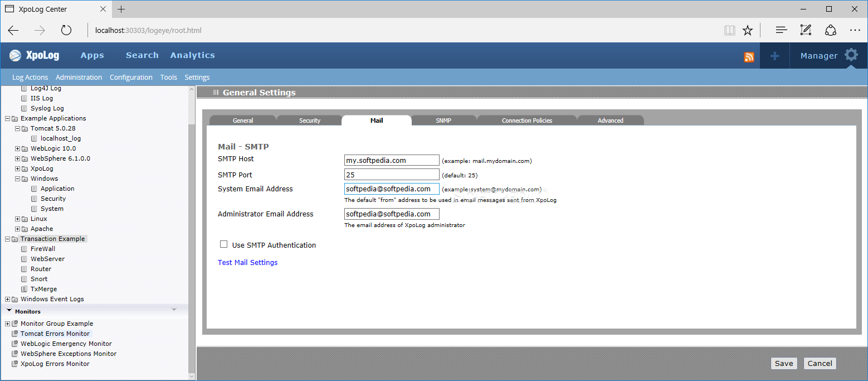Expand the Linux tree folder
Screen dimensions: 868x381
(x=18, y=219)
